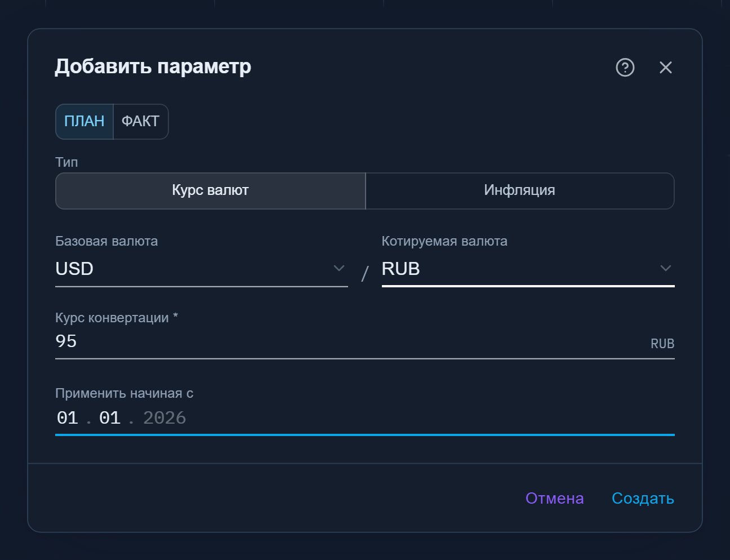Click the Создать button
This screenshot has height=560, width=730.
(643, 498)
